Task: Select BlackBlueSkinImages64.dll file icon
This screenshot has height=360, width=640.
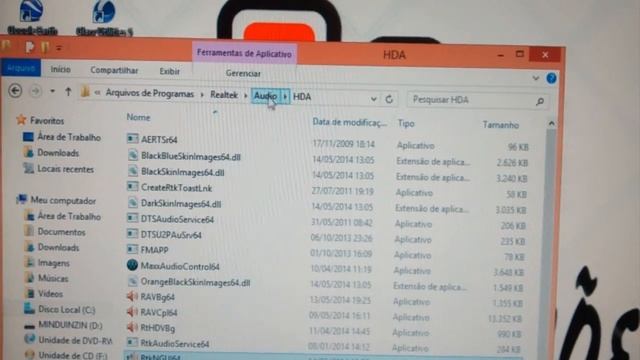Action: point(133,155)
